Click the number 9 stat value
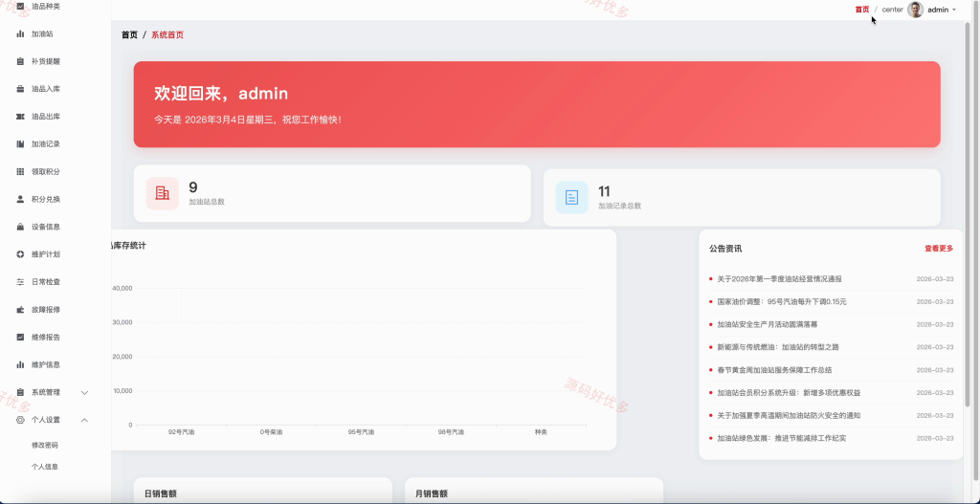 click(x=193, y=187)
